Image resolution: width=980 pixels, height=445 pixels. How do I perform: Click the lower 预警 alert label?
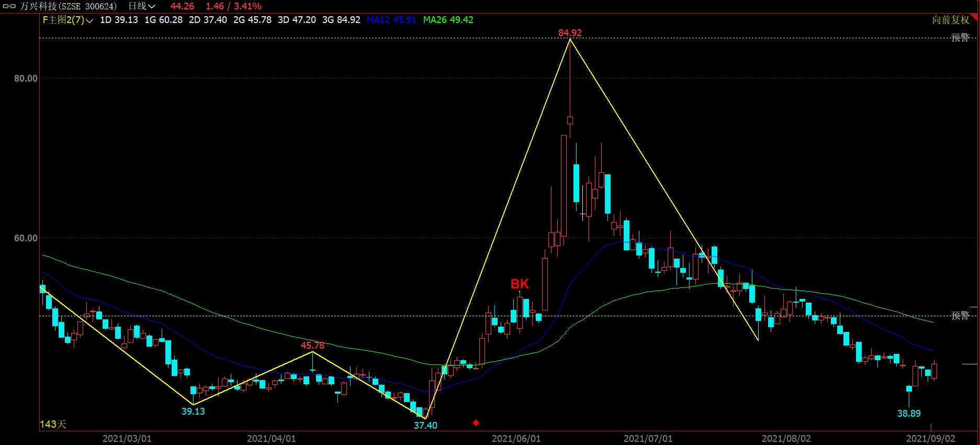[x=960, y=315]
